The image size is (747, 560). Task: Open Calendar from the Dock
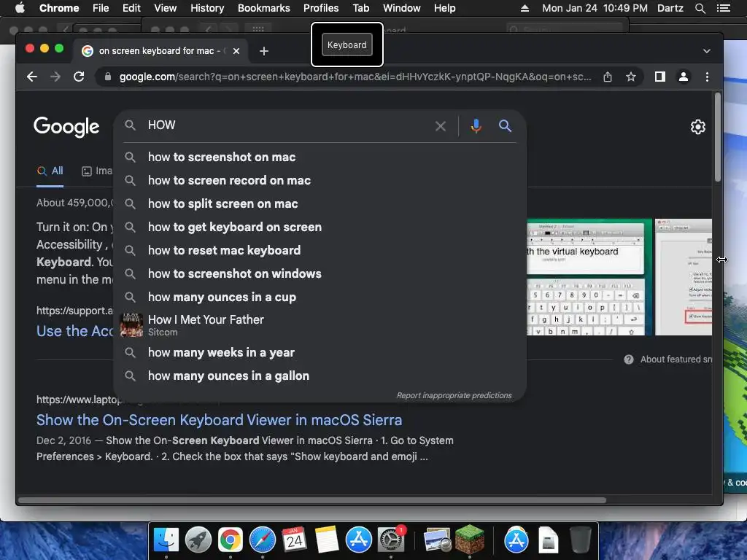click(295, 540)
